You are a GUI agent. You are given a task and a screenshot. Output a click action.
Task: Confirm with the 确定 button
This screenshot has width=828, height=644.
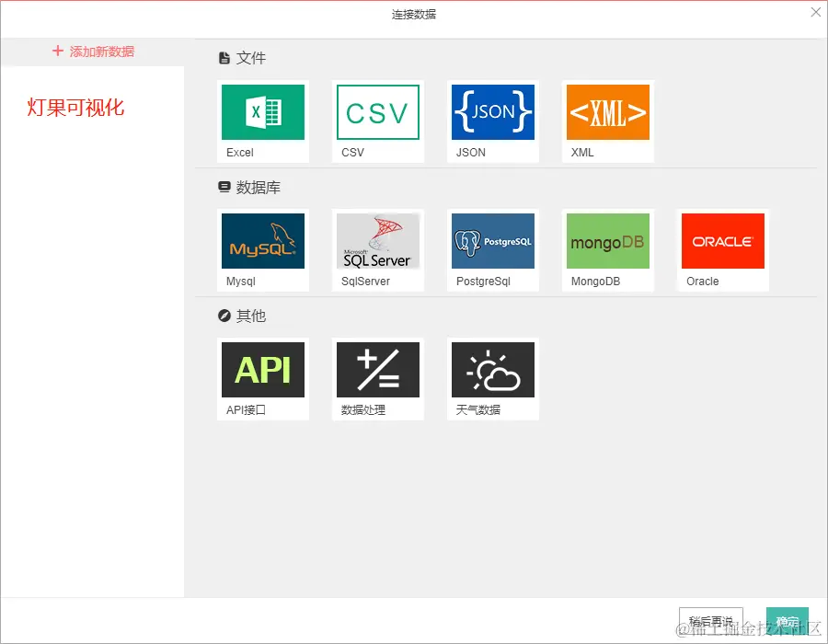click(x=788, y=621)
